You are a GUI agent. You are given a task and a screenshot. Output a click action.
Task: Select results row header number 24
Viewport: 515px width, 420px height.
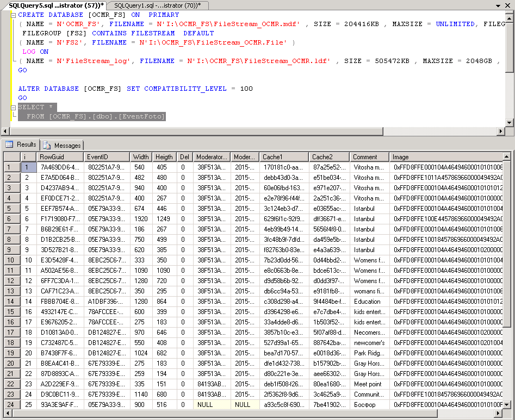[12, 405]
